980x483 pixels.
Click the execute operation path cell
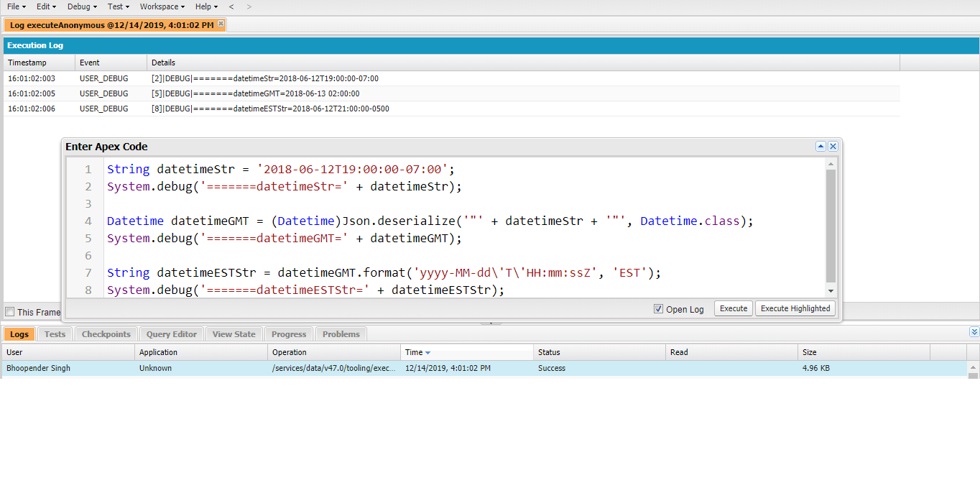(x=334, y=368)
